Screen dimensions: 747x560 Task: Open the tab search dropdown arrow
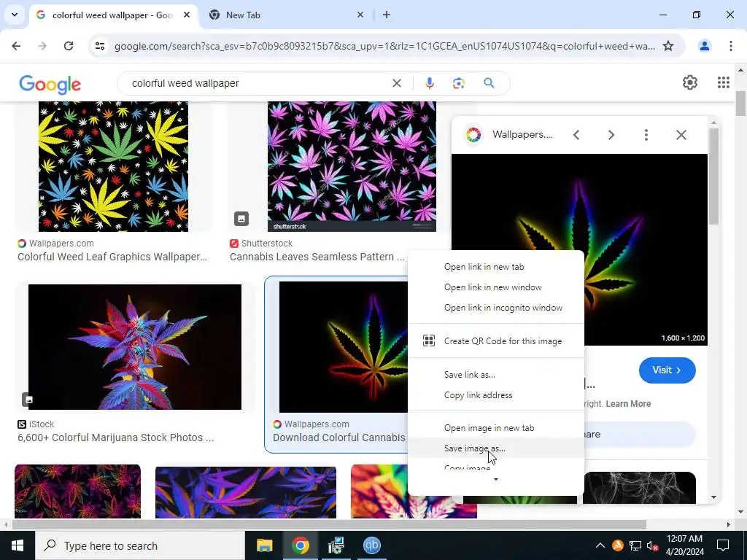pos(15,15)
